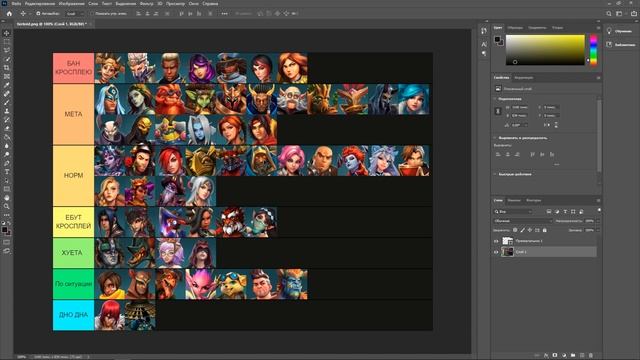Screen dimensions: 640x360
Task: Toggle width-height link in Properties
Action: click(498, 111)
